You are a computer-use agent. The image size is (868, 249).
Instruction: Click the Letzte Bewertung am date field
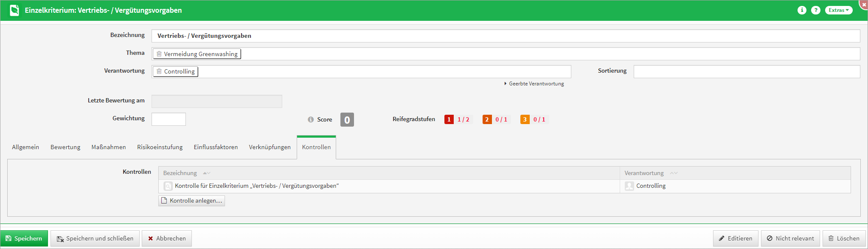coord(217,101)
